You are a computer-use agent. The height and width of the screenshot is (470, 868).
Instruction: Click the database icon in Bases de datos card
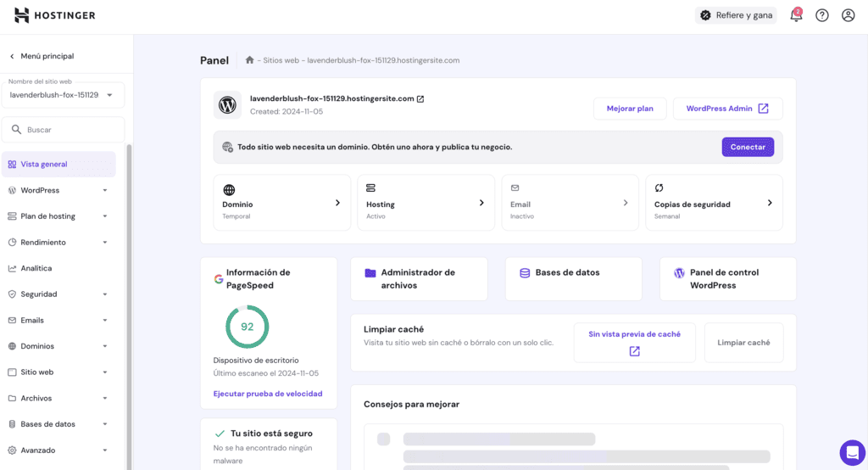(525, 272)
